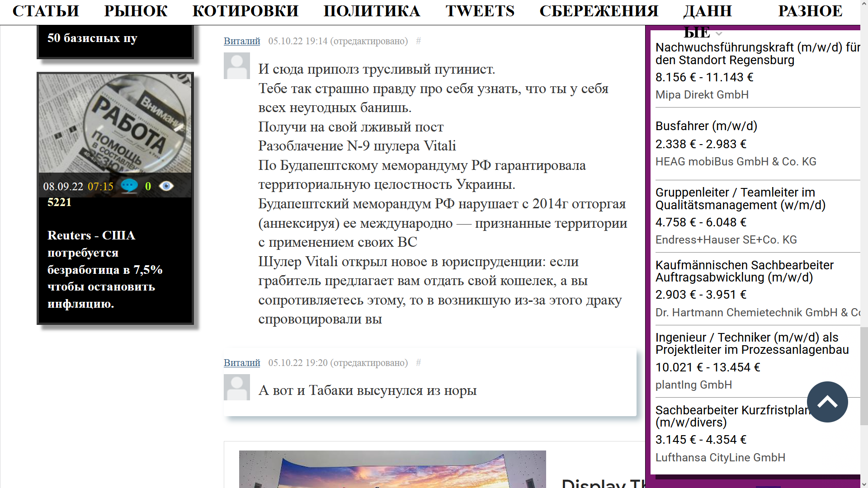Go to the TWEETS section
This screenshot has width=868, height=488.
[480, 11]
